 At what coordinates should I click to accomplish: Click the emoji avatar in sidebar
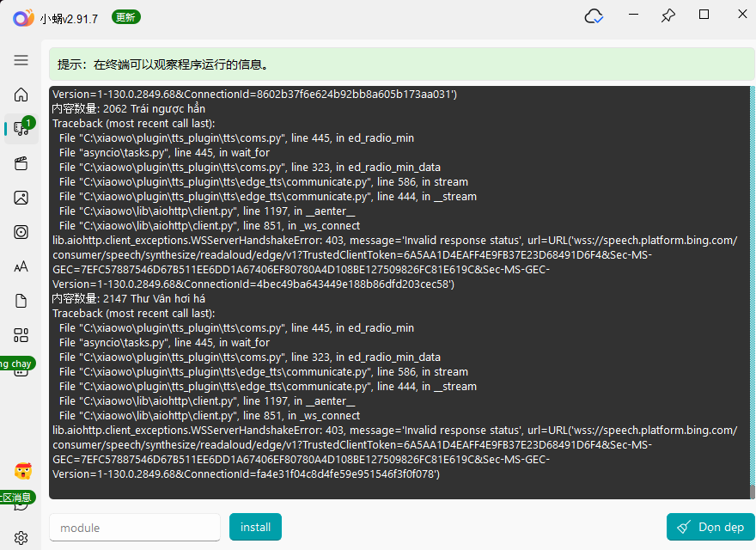point(23,471)
